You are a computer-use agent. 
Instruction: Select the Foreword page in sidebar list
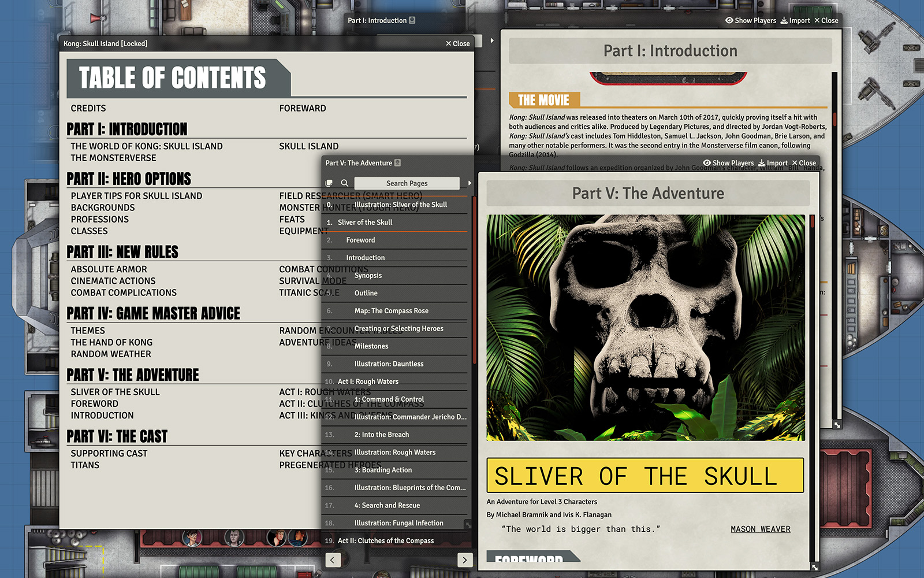click(394, 240)
